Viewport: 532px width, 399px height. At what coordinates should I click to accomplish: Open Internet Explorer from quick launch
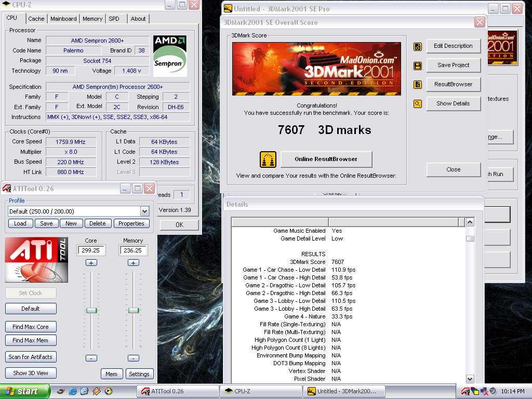pyautogui.click(x=72, y=391)
